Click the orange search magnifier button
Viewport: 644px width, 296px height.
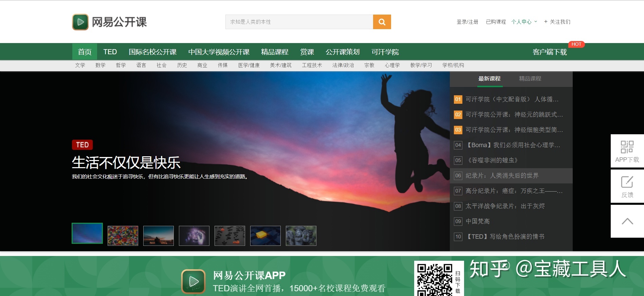pyautogui.click(x=382, y=22)
